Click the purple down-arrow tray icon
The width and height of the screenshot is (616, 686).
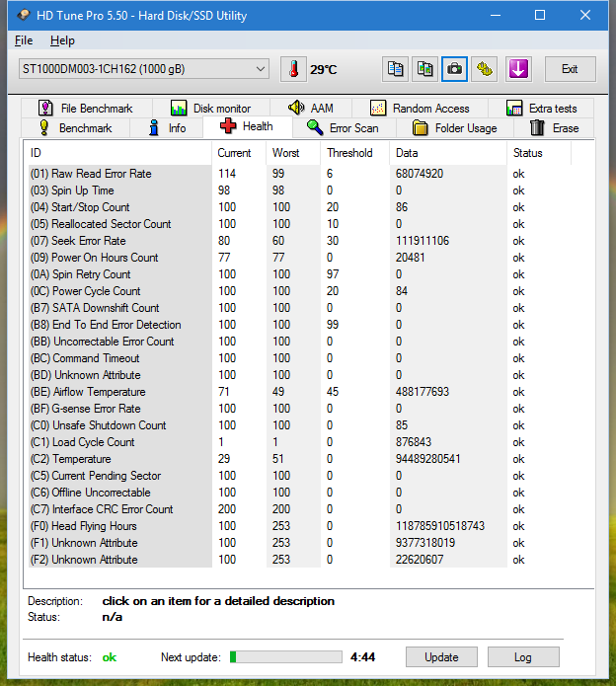point(518,69)
